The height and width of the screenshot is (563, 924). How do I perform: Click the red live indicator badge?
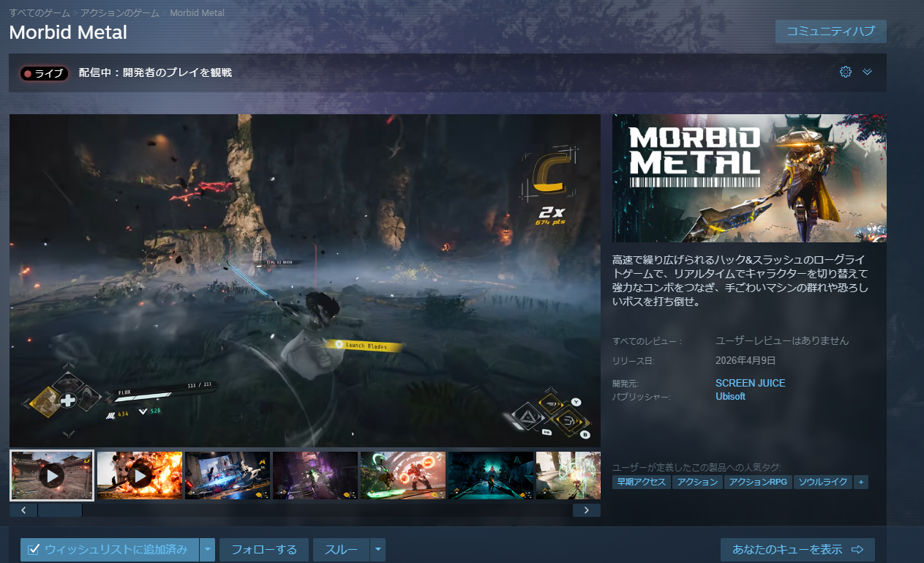click(x=45, y=73)
